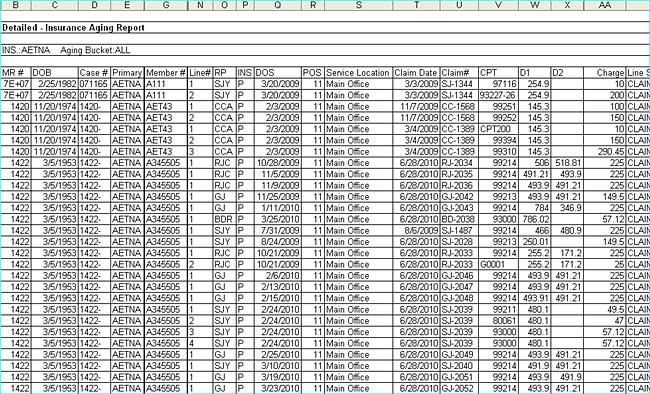Screen dimensions: 650x394
Task: Click the D2 cell '346.9'
Action: [x=567, y=208]
